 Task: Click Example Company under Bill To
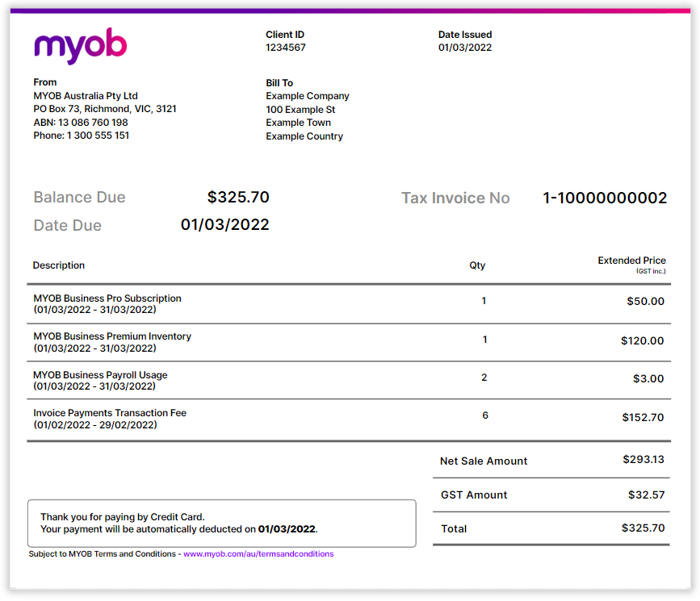pos(308,96)
